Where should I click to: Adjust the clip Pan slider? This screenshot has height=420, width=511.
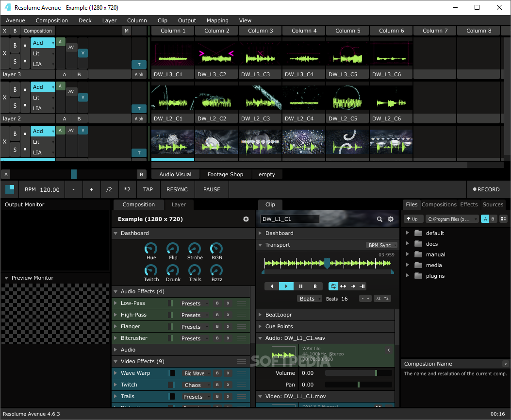pos(359,385)
